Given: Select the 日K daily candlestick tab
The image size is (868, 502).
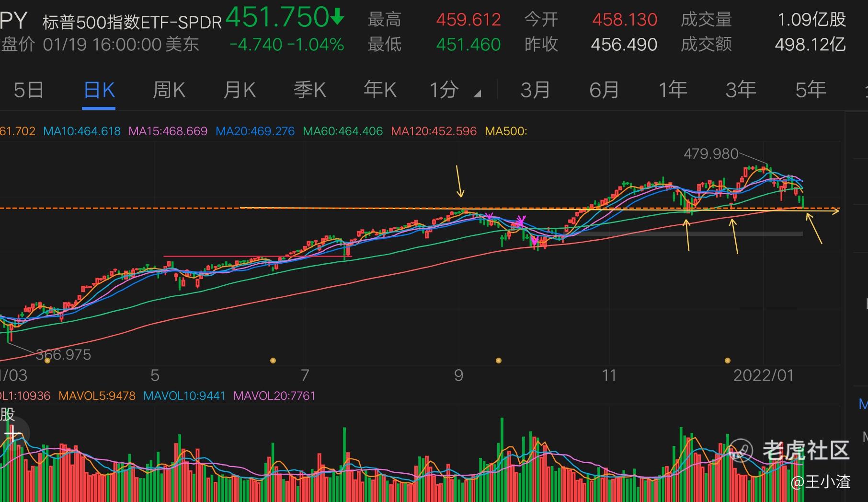Looking at the screenshot, I should [99, 90].
